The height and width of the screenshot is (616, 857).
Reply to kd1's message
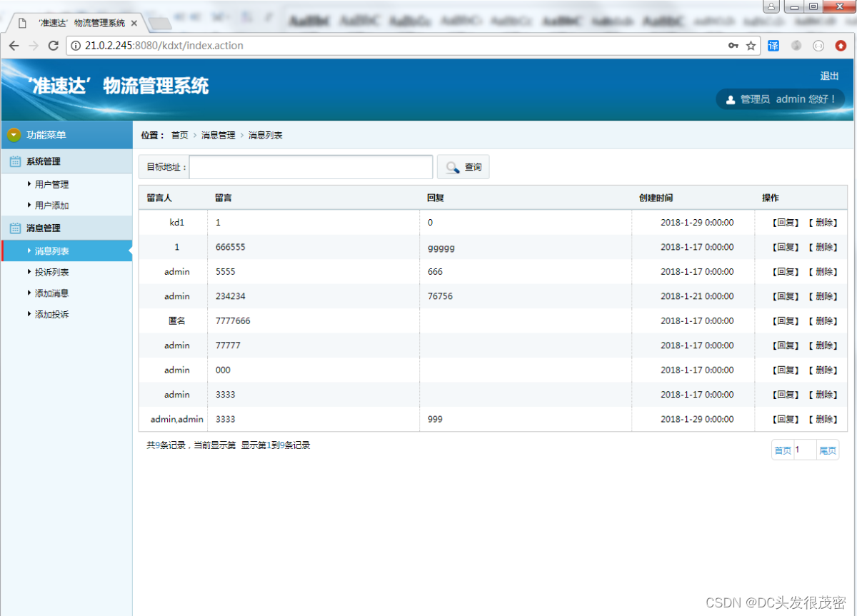tap(786, 223)
